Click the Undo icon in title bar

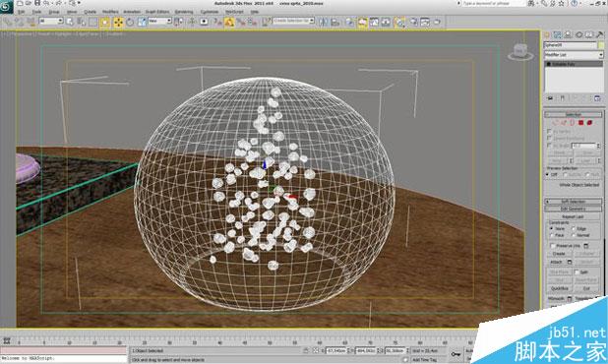[x=46, y=3]
